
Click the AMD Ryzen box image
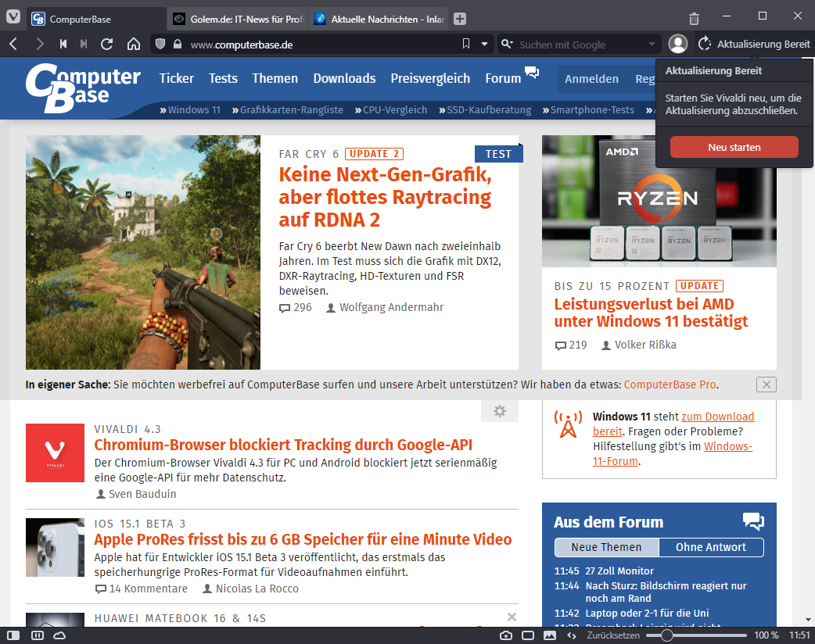point(659,202)
